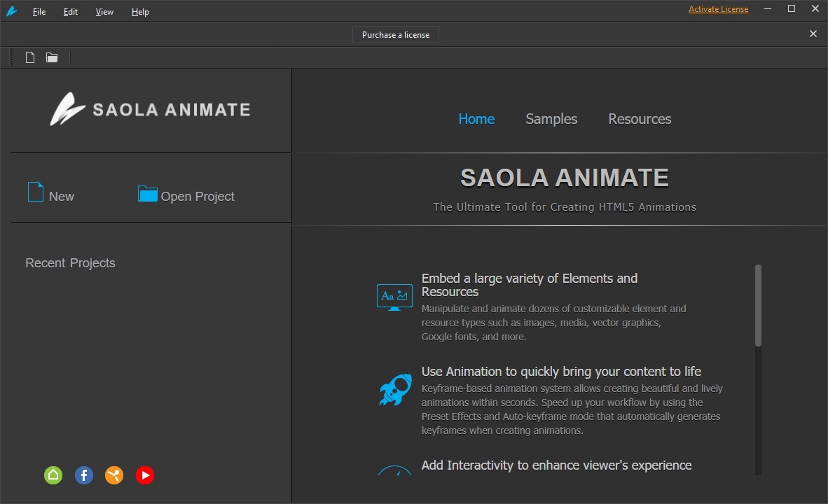The image size is (828, 504).
Task: Create a new document via toolbar icon
Action: 29,57
